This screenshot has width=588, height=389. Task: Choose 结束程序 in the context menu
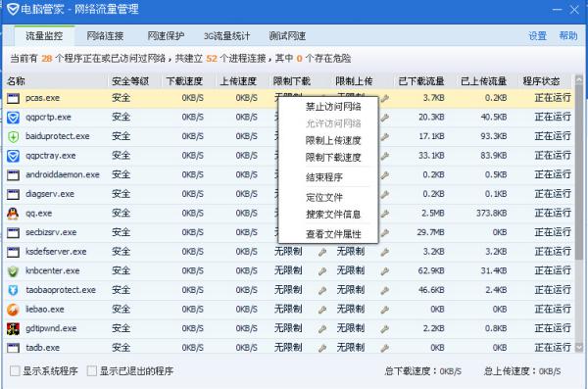(324, 177)
